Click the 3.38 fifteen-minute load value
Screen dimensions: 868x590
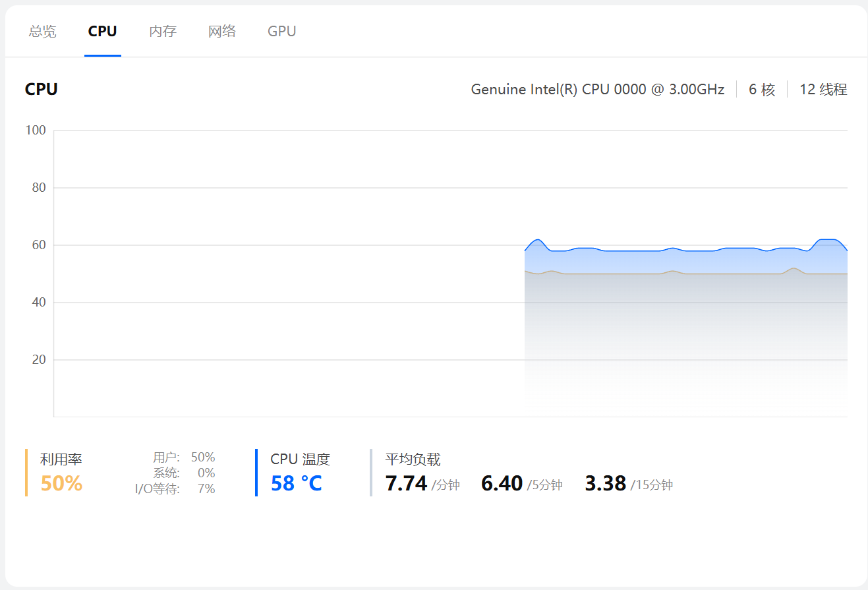point(606,483)
